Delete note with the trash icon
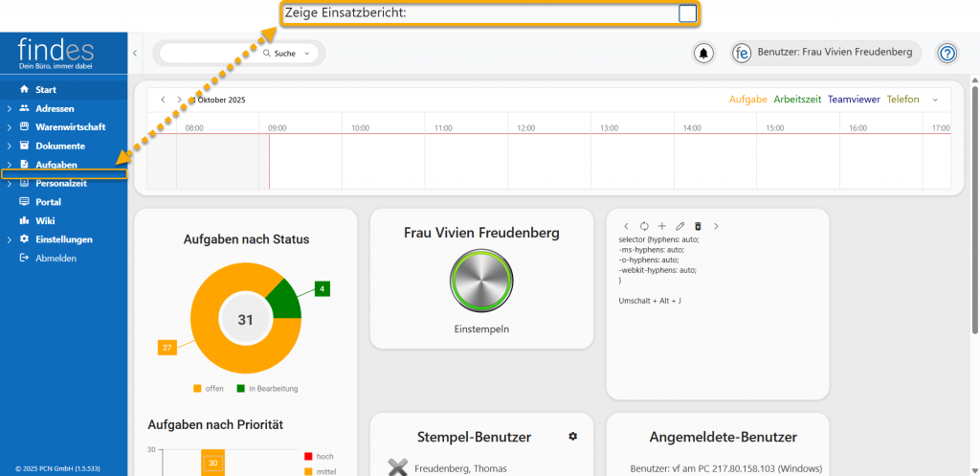The height and width of the screenshot is (476, 980). (698, 226)
